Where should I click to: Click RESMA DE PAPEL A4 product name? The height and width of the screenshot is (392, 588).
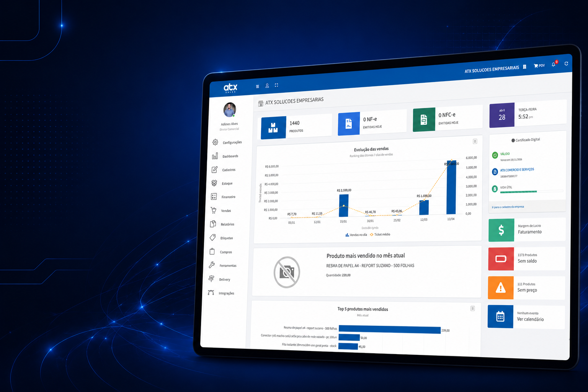tap(370, 266)
